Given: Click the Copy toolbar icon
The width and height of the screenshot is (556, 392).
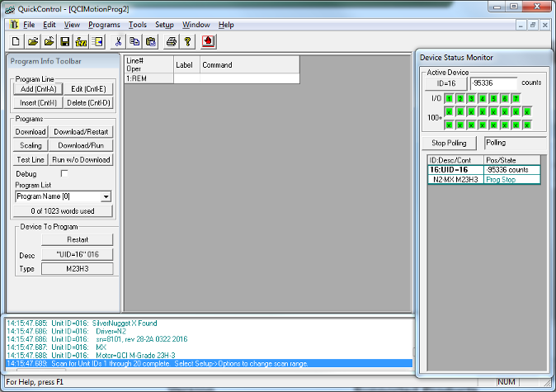Looking at the screenshot, I should tap(134, 40).
